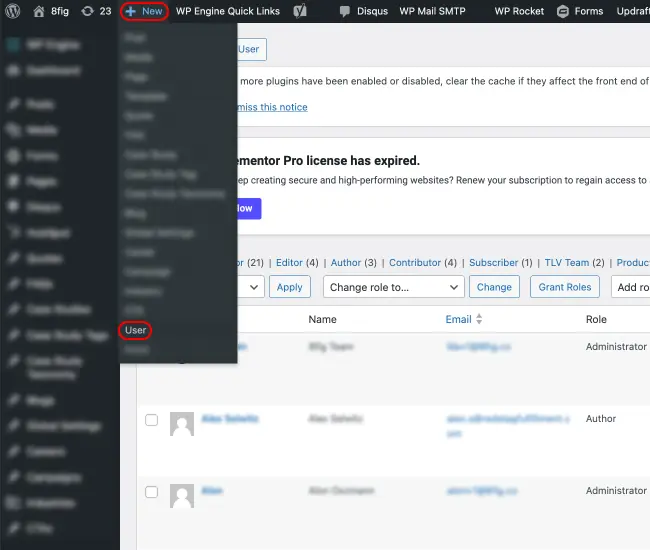This screenshot has width=650, height=550.
Task: Click the add User button at page top
Action: click(x=252, y=49)
